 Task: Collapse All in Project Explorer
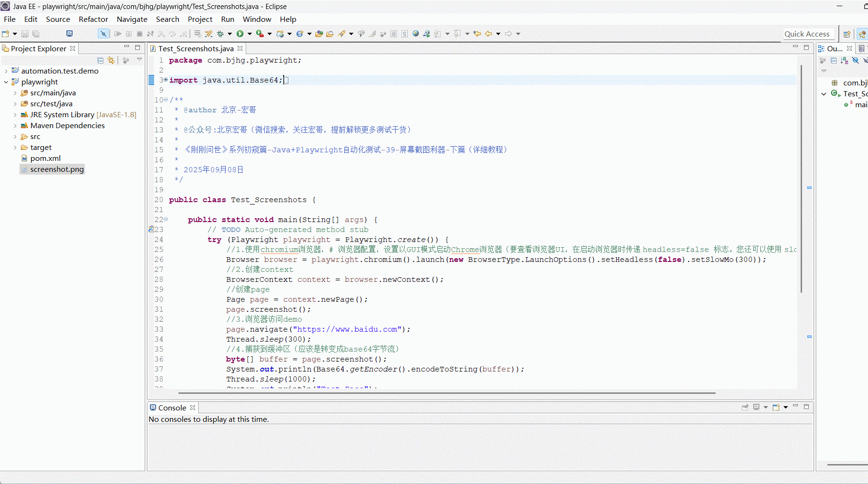click(x=100, y=60)
